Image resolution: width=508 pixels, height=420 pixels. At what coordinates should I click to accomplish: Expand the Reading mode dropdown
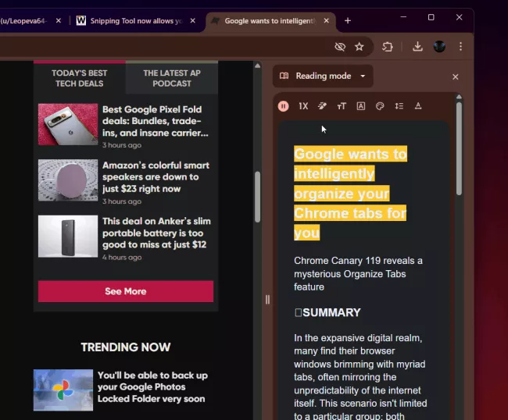click(x=363, y=76)
